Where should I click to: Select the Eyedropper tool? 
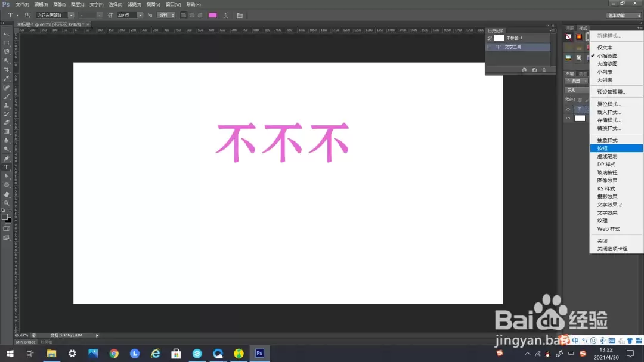6,79
